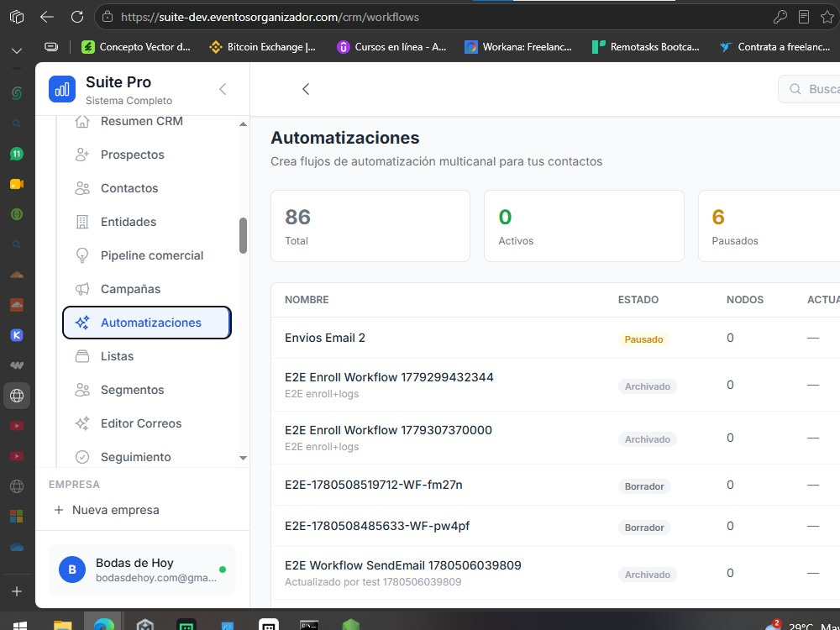Open the password key icon in address bar
Viewport: 840px width, 630px height.
(780, 17)
